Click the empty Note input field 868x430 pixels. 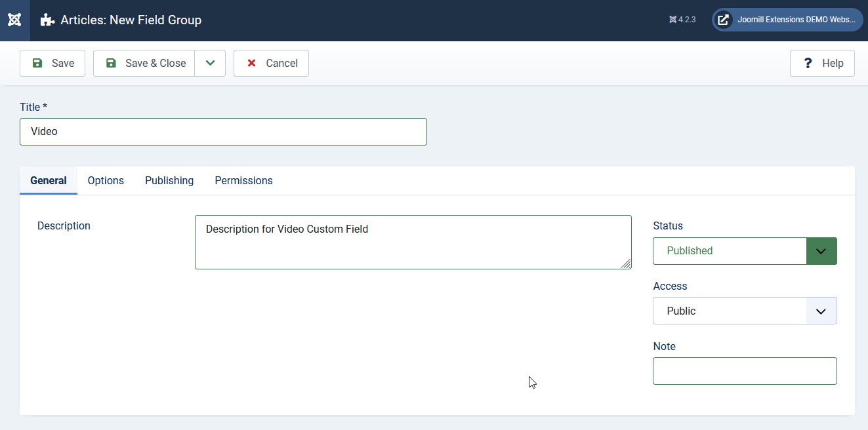click(745, 371)
